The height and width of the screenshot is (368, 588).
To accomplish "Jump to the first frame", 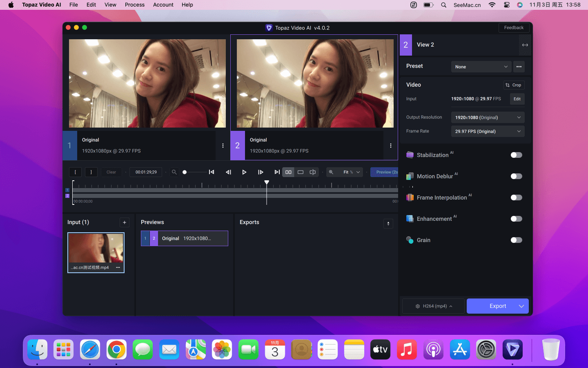I will click(x=212, y=172).
